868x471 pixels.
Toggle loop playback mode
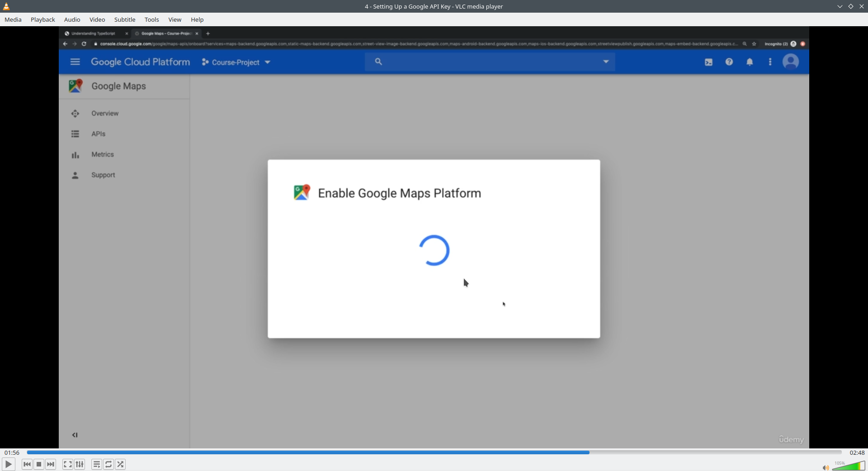coord(108,464)
